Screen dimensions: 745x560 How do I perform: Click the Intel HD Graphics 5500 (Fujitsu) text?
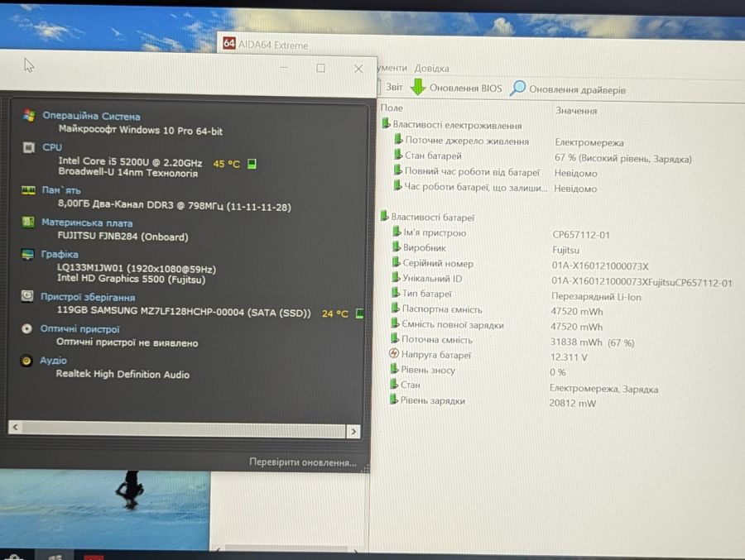pos(131,279)
